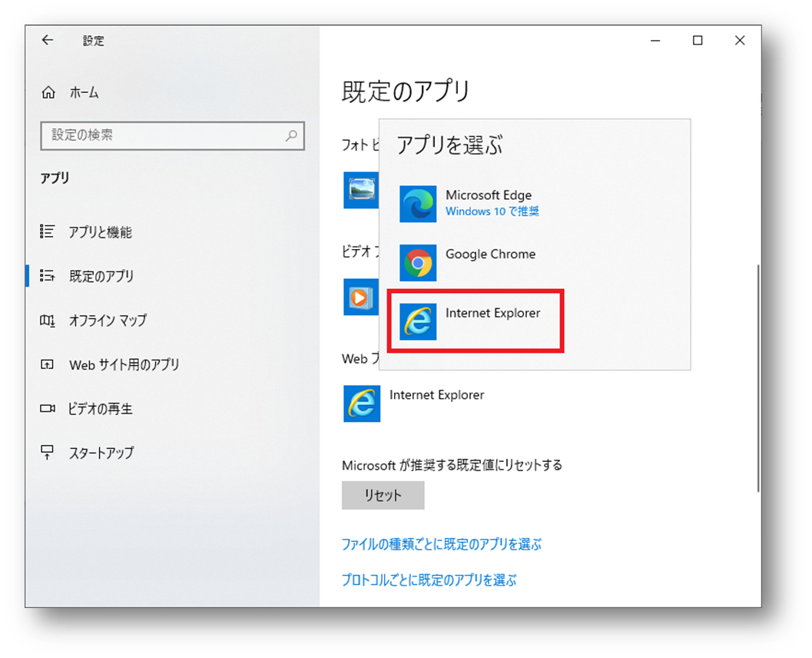This screenshot has width=812, height=658.
Task: Click the Web サイト用のアプリ icon
Action: [47, 364]
